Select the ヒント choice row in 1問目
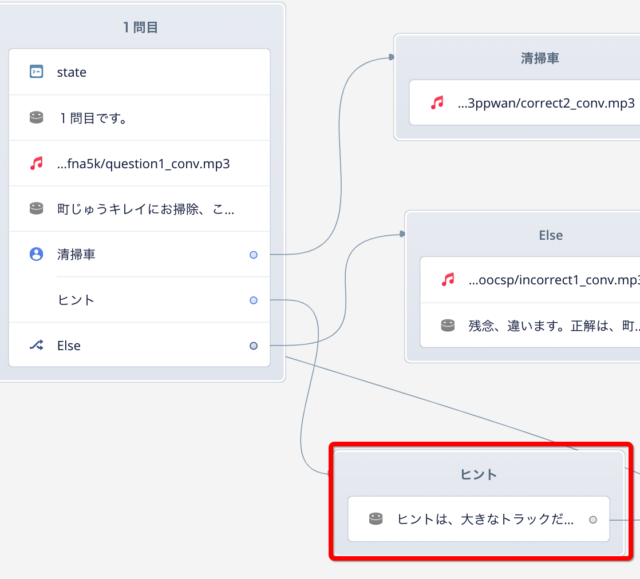Screen dimensions: 640x579 139,300
